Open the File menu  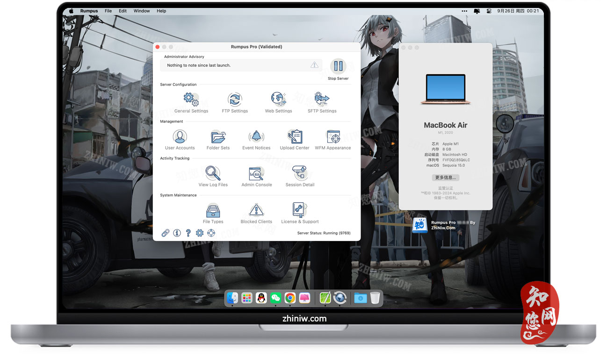pyautogui.click(x=108, y=11)
